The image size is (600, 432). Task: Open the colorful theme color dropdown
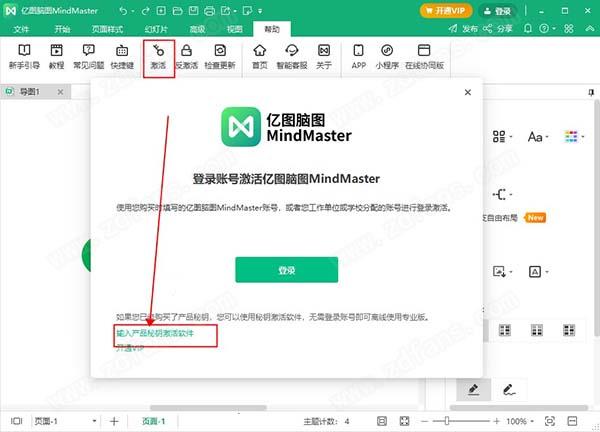coord(574,137)
